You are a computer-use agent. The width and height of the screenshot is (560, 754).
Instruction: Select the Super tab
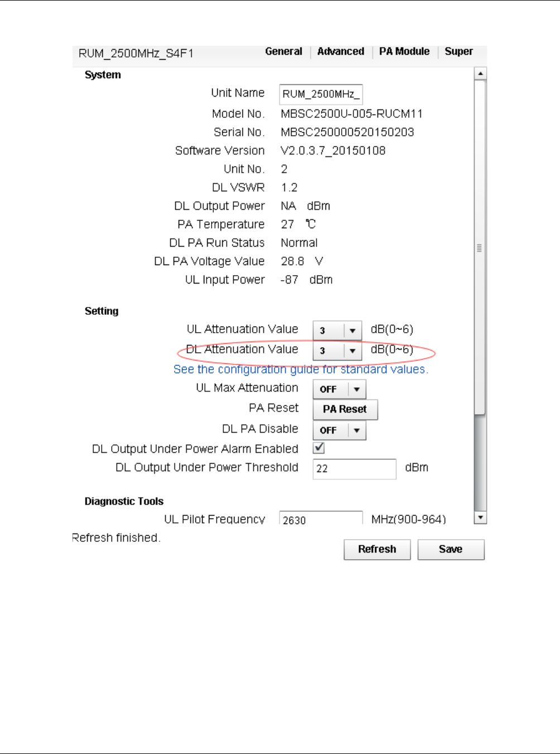[x=458, y=51]
